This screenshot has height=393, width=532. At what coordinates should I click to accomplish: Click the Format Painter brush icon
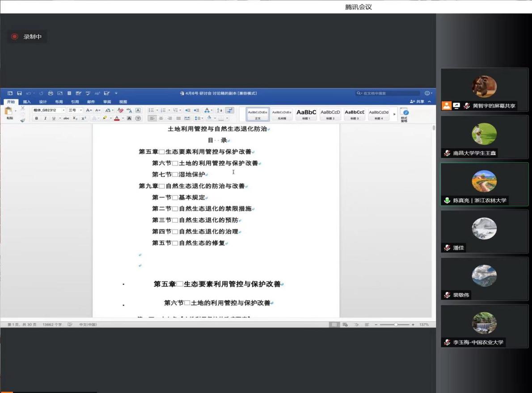click(23, 119)
